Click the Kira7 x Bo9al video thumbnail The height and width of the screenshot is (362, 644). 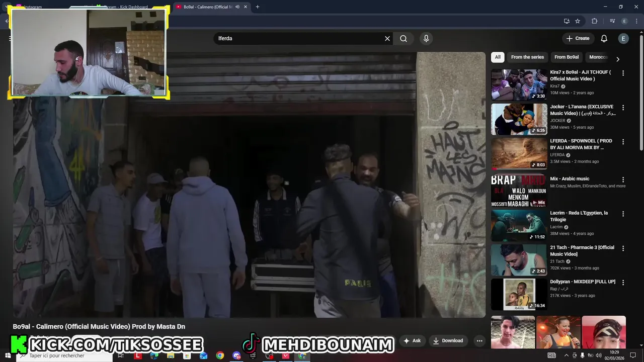tap(519, 84)
